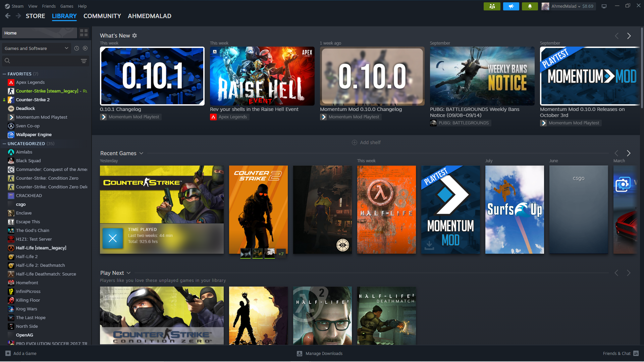The width and height of the screenshot is (644, 362).
Task: Toggle show ready-to-play games filter
Action: 85,48
